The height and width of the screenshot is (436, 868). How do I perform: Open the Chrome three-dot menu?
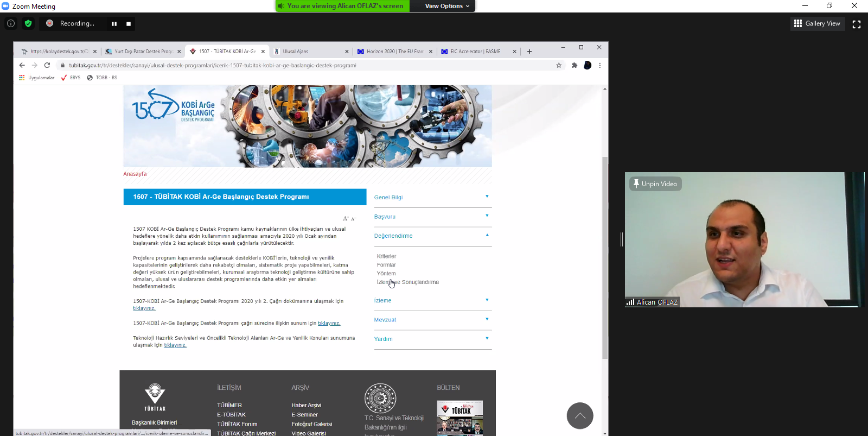(x=600, y=65)
